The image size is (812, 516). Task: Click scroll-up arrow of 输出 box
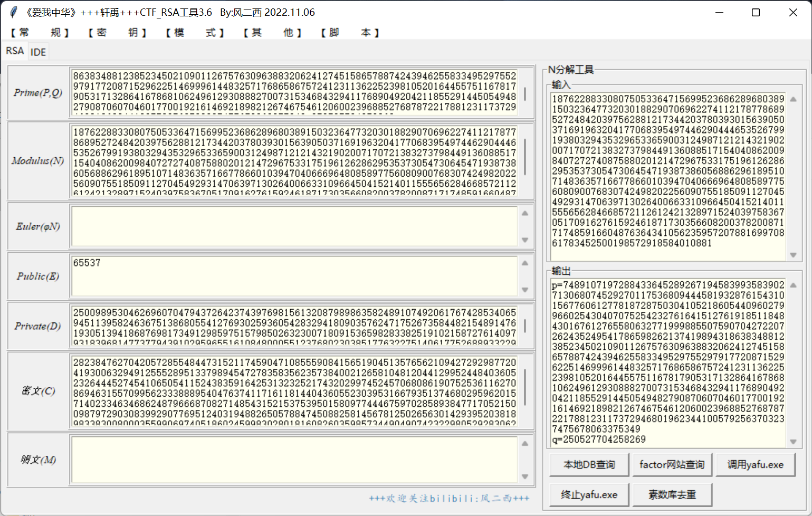pos(793,285)
